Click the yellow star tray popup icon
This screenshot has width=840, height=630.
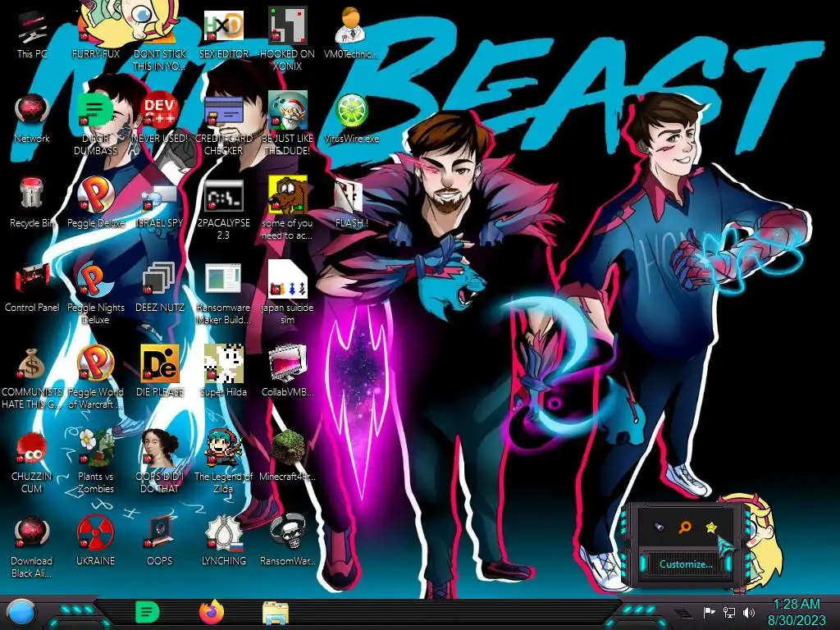click(x=711, y=527)
